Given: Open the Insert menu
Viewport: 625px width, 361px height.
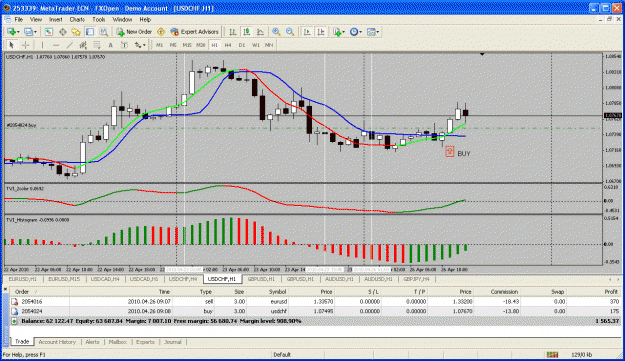Looking at the screenshot, I should pyautogui.click(x=55, y=20).
